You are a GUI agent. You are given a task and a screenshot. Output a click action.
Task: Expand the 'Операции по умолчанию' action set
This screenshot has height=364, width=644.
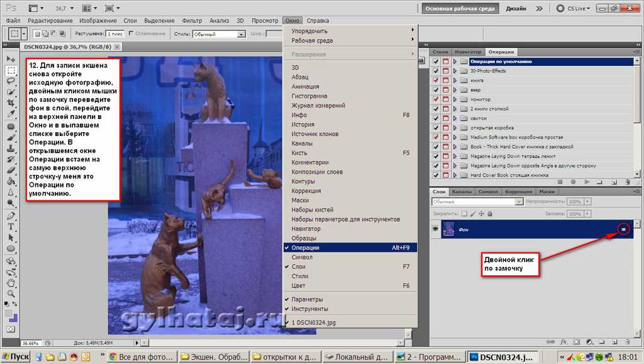click(455, 61)
